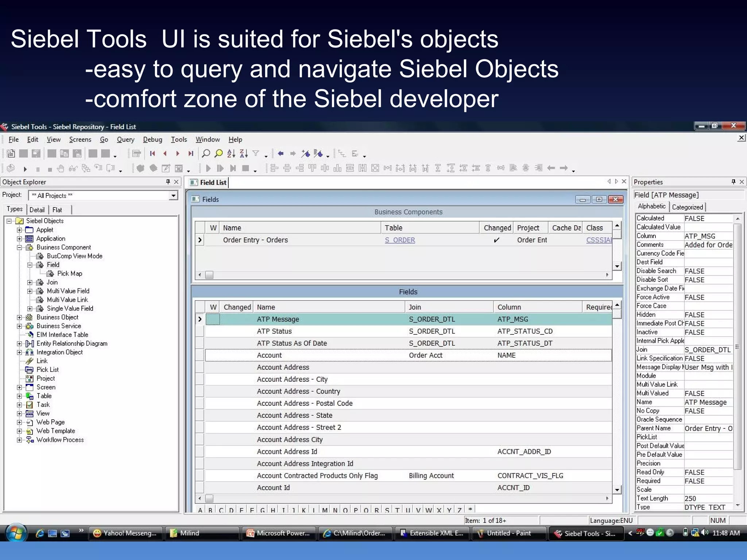
Task: Navigate back with the blue arrow icon
Action: tap(280, 153)
